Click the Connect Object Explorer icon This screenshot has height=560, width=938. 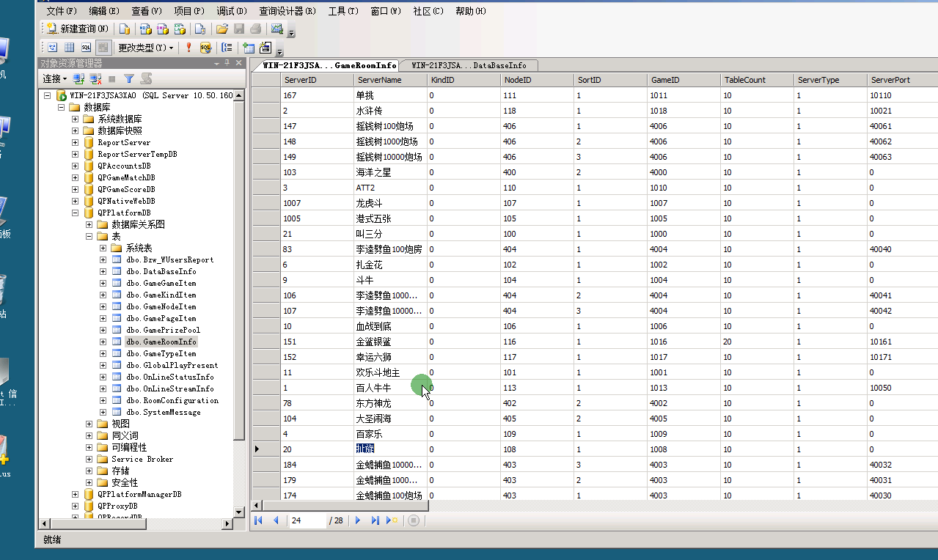pos(79,78)
